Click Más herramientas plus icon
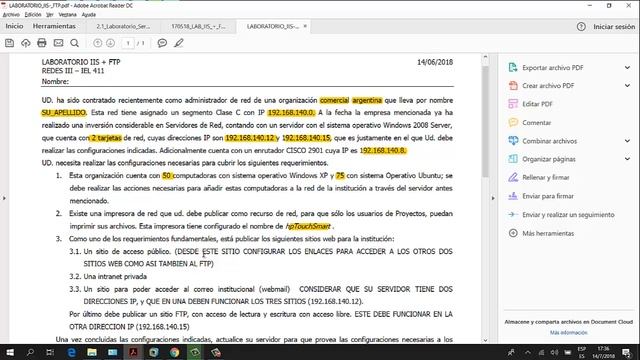The image size is (640, 360). point(513,233)
